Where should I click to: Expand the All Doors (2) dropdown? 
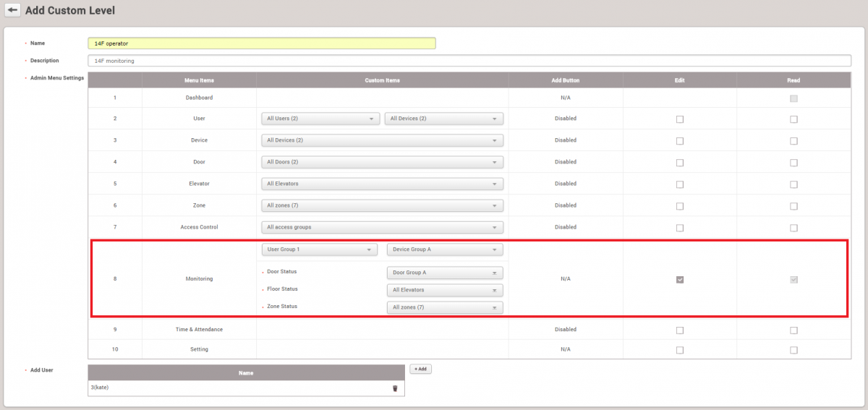coord(382,162)
